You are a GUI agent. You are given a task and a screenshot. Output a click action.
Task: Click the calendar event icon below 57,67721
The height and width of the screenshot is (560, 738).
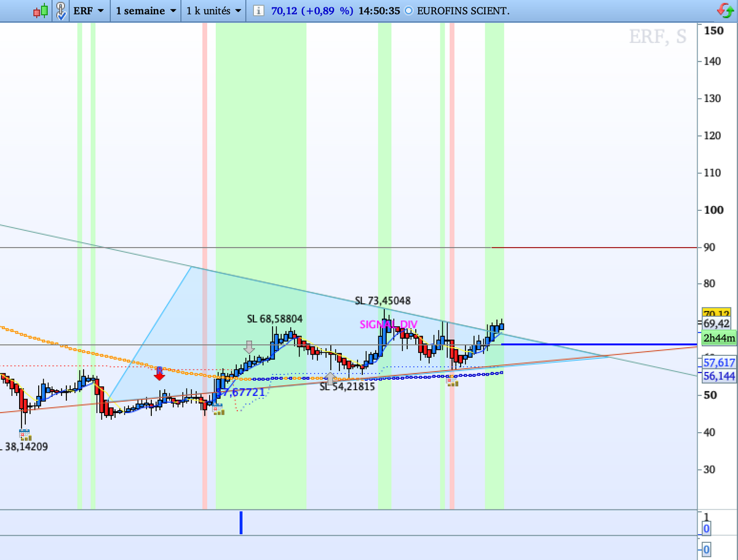(218, 409)
